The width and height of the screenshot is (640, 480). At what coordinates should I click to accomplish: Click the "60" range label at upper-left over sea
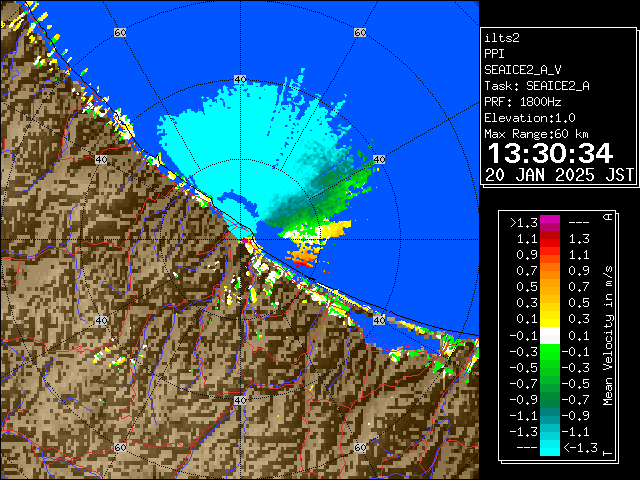(120, 32)
